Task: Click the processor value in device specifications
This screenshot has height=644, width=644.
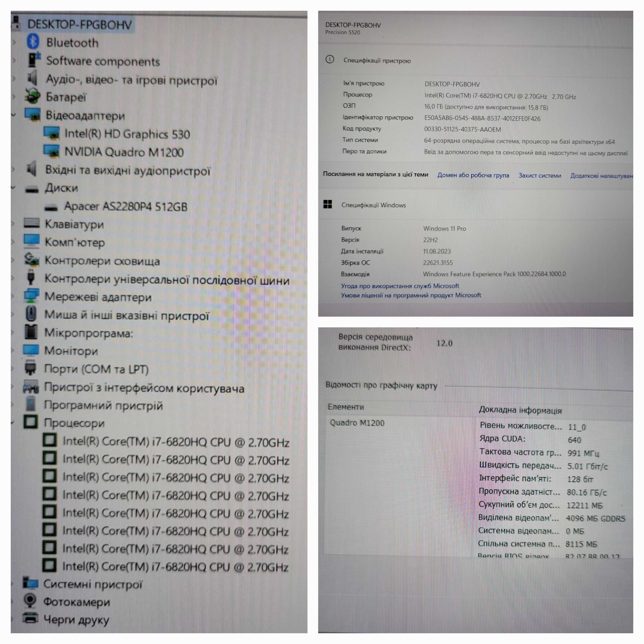Action: point(500,96)
